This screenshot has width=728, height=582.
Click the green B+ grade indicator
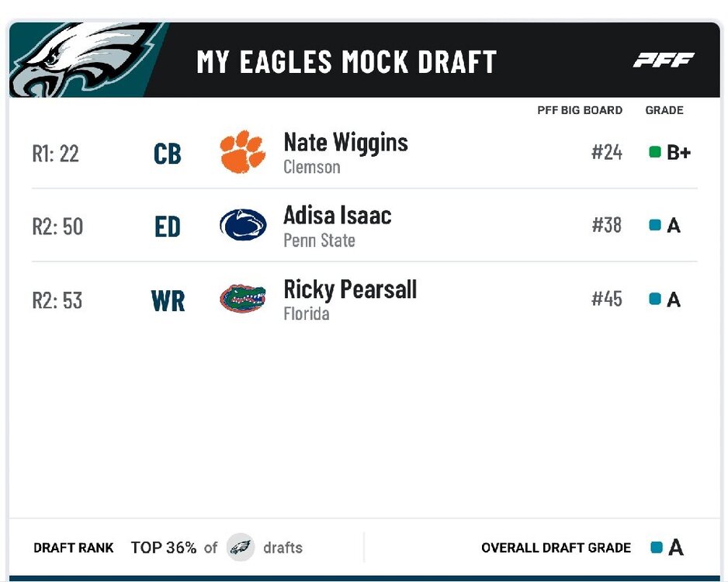pos(655,152)
